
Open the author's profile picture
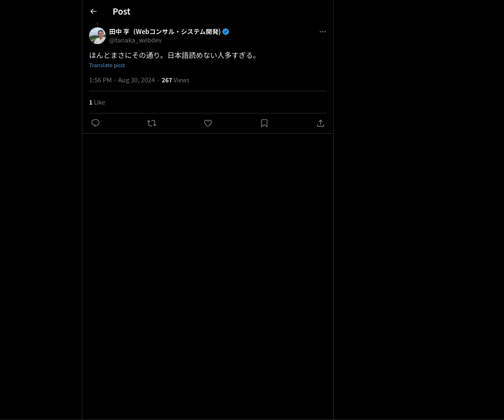pos(97,36)
